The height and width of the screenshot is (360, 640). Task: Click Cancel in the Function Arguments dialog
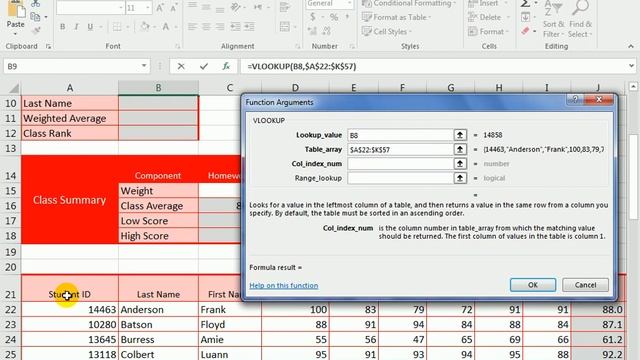(x=585, y=285)
